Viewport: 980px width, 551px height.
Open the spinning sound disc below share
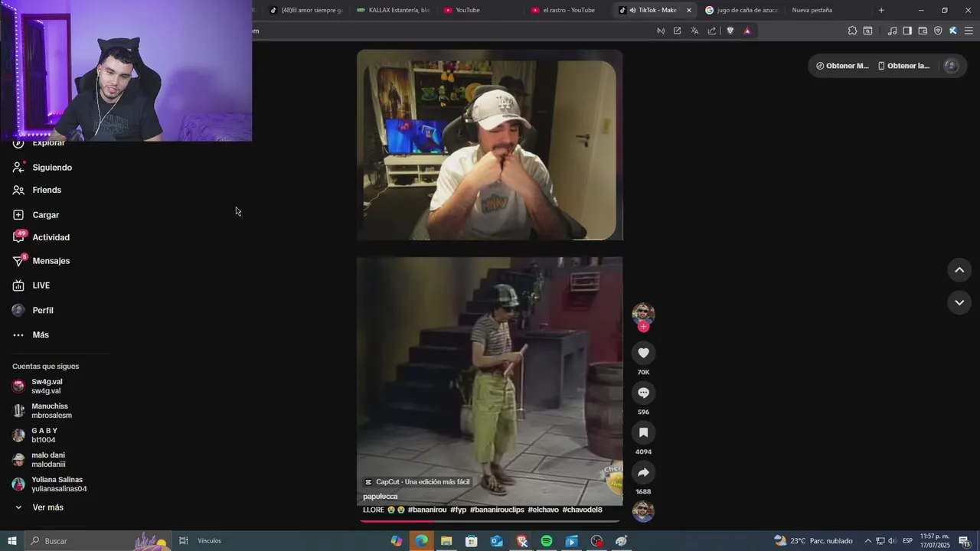click(x=643, y=511)
